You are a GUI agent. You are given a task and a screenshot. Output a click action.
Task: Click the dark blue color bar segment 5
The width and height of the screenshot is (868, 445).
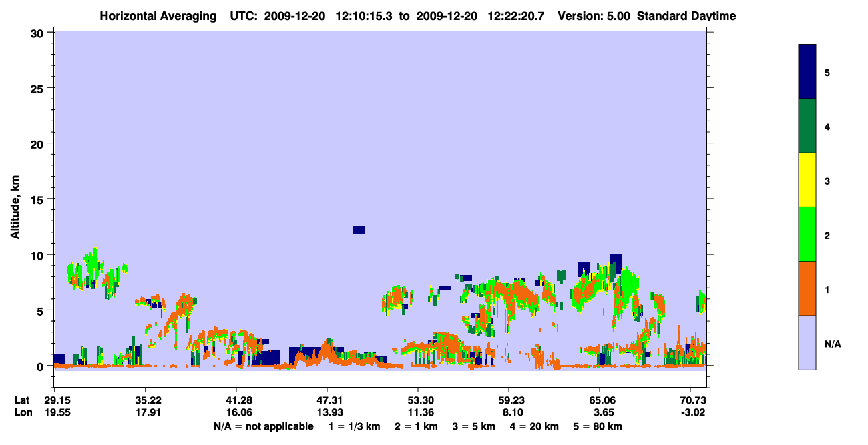point(807,71)
